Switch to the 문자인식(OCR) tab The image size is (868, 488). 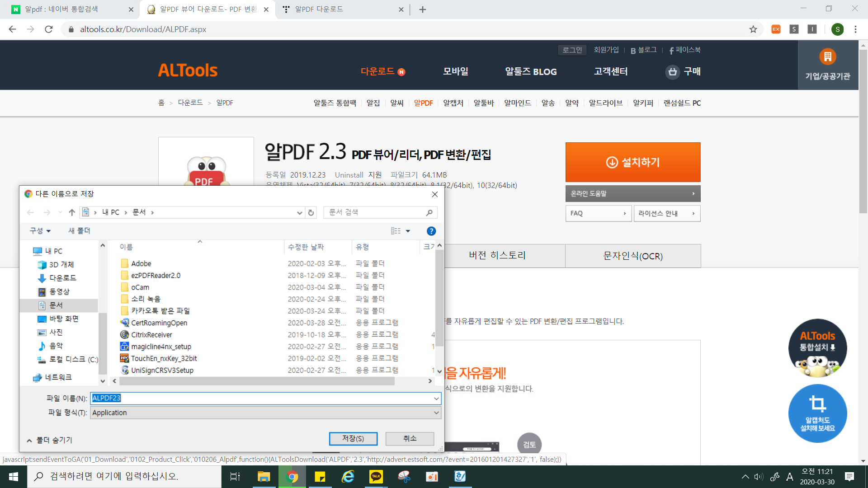coord(632,256)
